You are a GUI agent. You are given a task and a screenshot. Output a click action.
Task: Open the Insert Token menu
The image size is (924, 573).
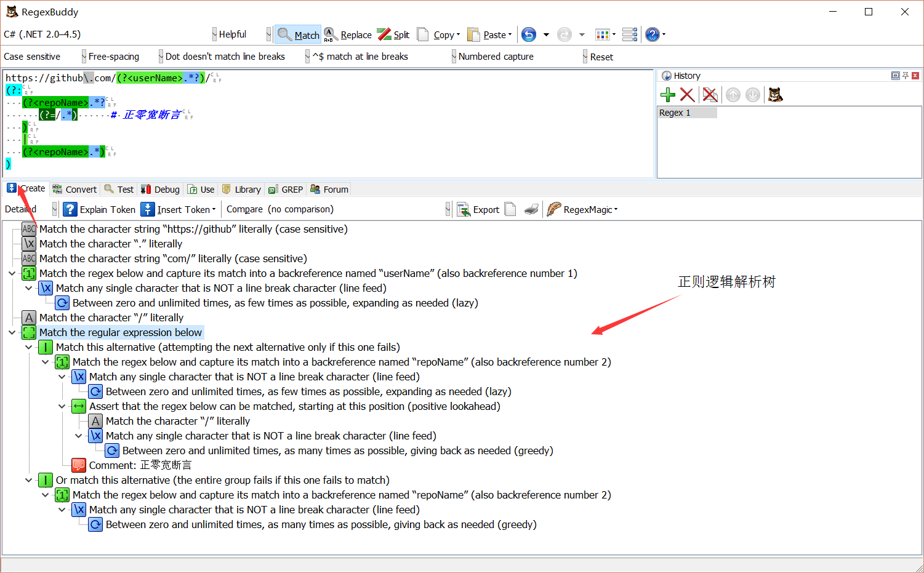[179, 209]
